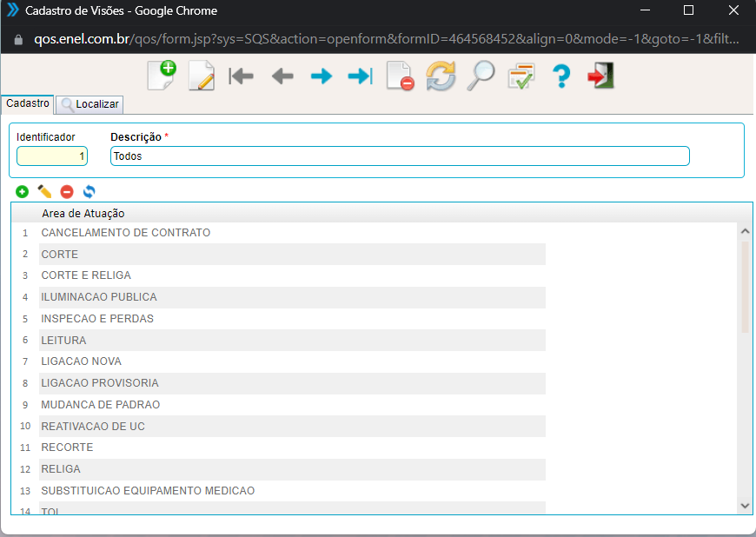Select the ILUMINACAO PUBLICA row
This screenshot has height=537, width=756.
coord(99,297)
